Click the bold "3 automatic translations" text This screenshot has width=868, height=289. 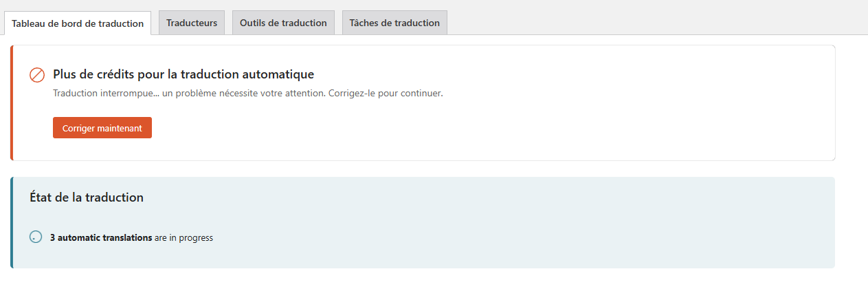click(x=101, y=238)
